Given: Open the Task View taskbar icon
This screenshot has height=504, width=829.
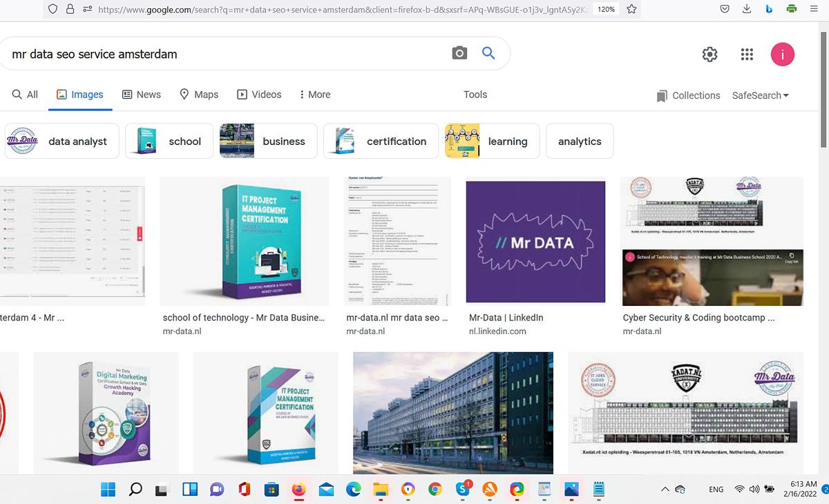Looking at the screenshot, I should point(162,490).
